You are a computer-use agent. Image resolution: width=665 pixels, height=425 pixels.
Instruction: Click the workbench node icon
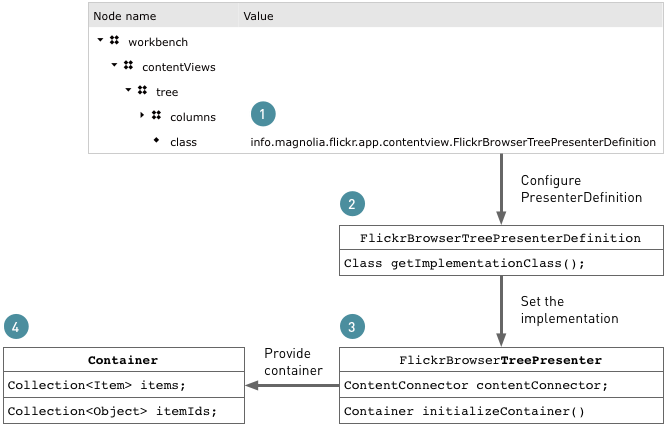(114, 41)
